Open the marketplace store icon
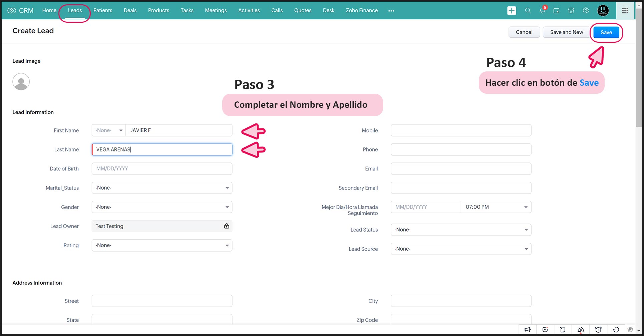The image size is (644, 336). tap(571, 11)
